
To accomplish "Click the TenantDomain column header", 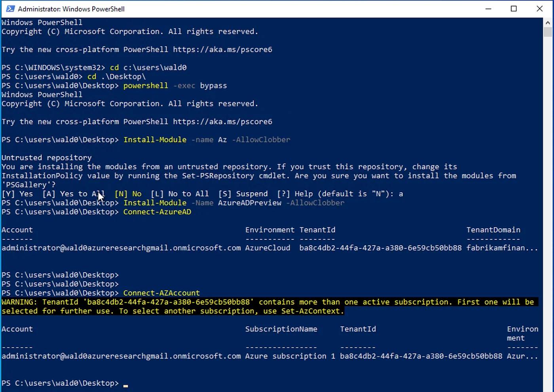I will point(493,230).
